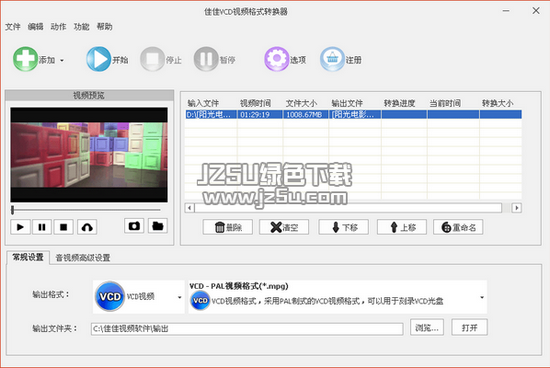Click the video preview thumbnail
This screenshot has height=368, width=550.
click(89, 155)
